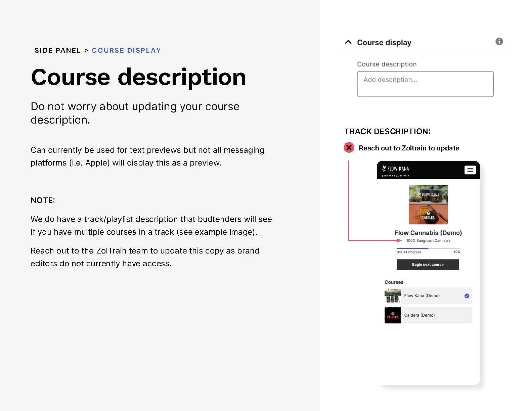Click the Overall Progress label
Viewport: 532px width, 411px height.
click(x=408, y=252)
